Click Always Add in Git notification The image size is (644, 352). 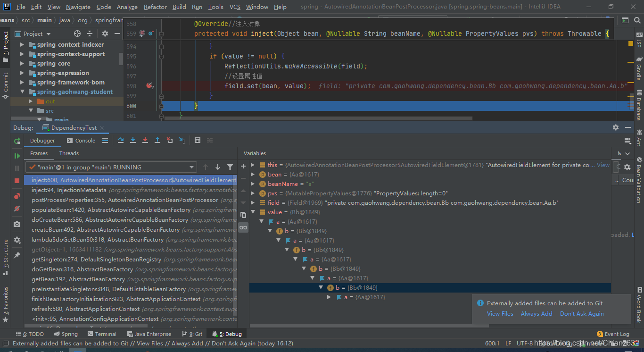tap(537, 314)
